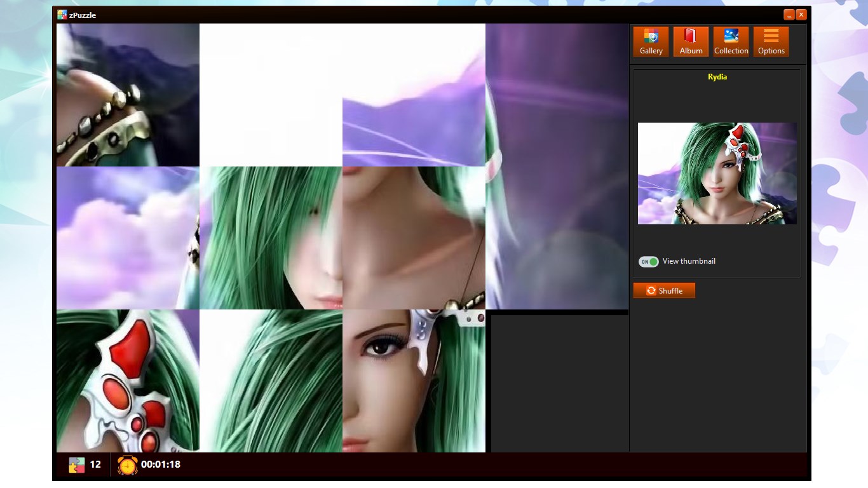
Task: Click the Rydia preview thumbnail
Action: click(x=717, y=173)
